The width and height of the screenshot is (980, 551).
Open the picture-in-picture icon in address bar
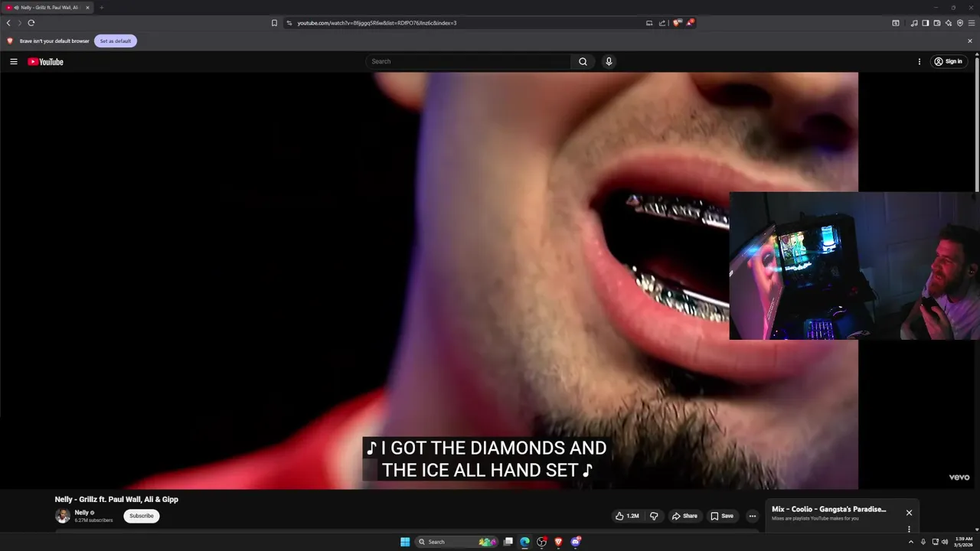coord(649,23)
